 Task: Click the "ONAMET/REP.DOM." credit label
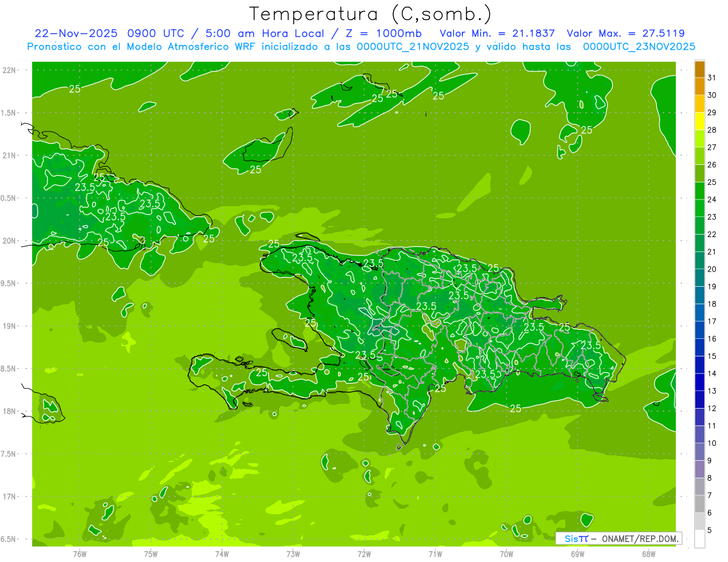tap(639, 539)
